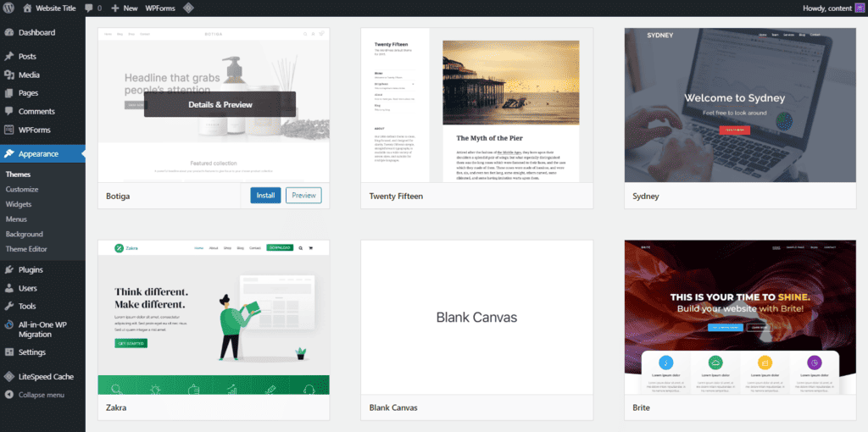Open Media library icon in sidebar
The width and height of the screenshot is (868, 432).
coord(8,75)
